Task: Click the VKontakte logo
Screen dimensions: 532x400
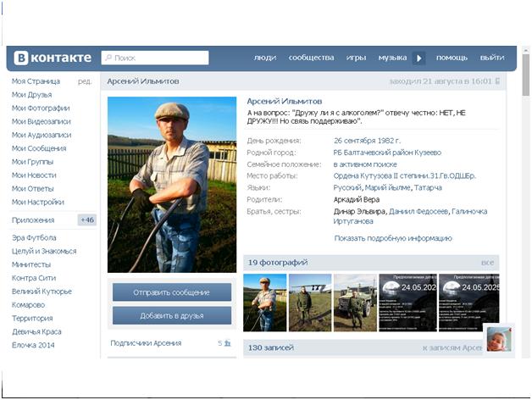Action: pos(53,58)
